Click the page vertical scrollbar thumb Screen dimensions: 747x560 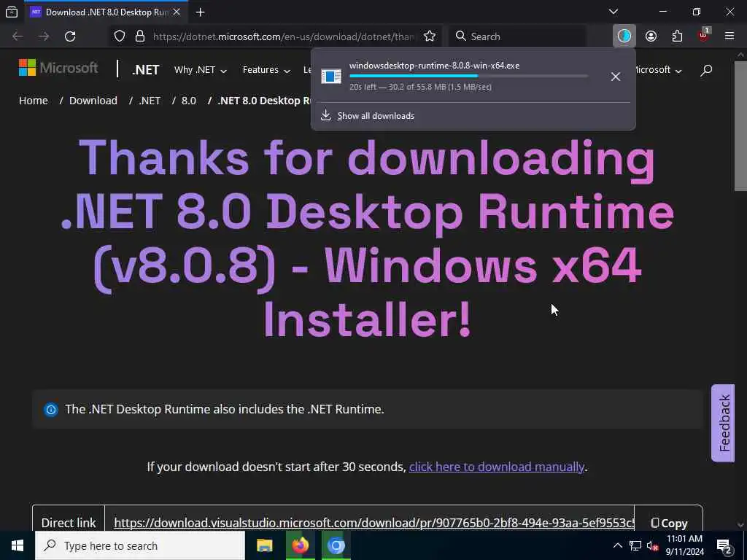741,126
